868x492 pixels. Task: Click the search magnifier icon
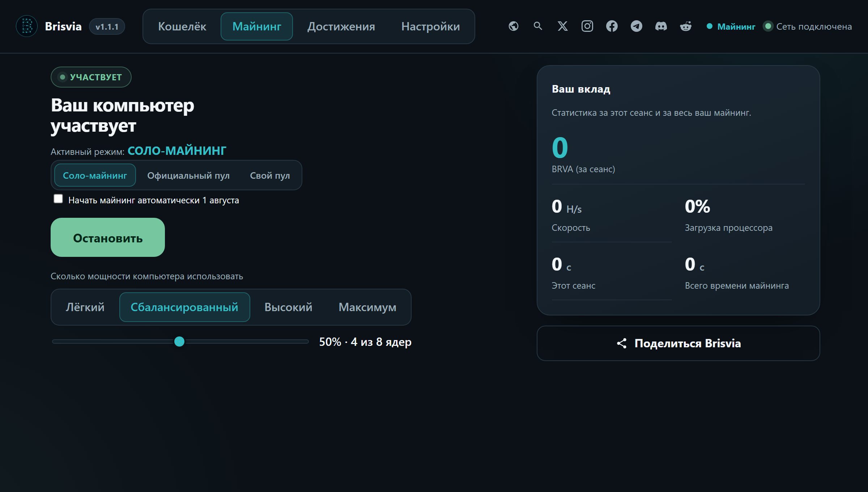click(538, 26)
